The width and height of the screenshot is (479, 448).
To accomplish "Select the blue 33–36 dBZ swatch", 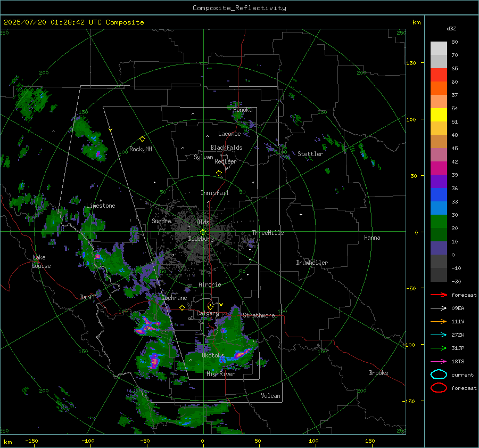I will 439,195.
